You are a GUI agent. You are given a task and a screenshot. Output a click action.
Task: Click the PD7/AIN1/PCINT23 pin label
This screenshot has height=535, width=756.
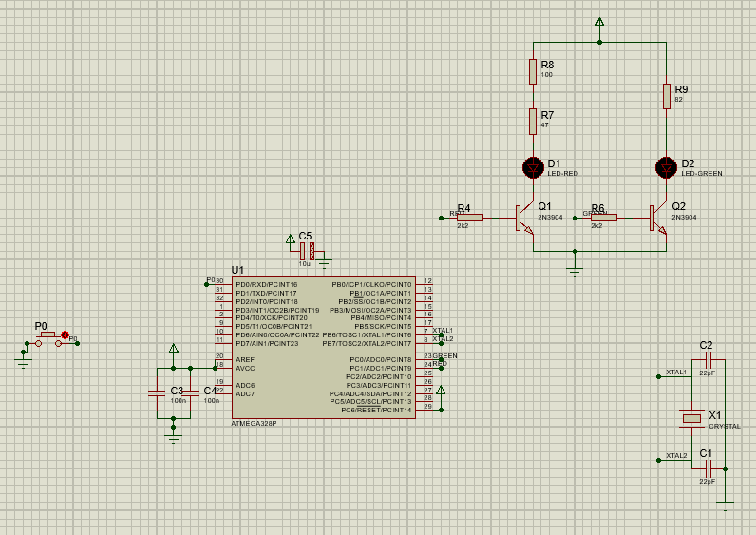(x=267, y=343)
